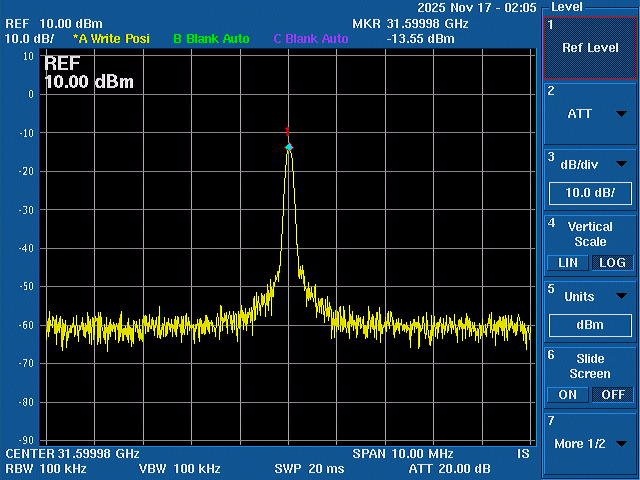Click the red marker above the peak

tap(288, 130)
